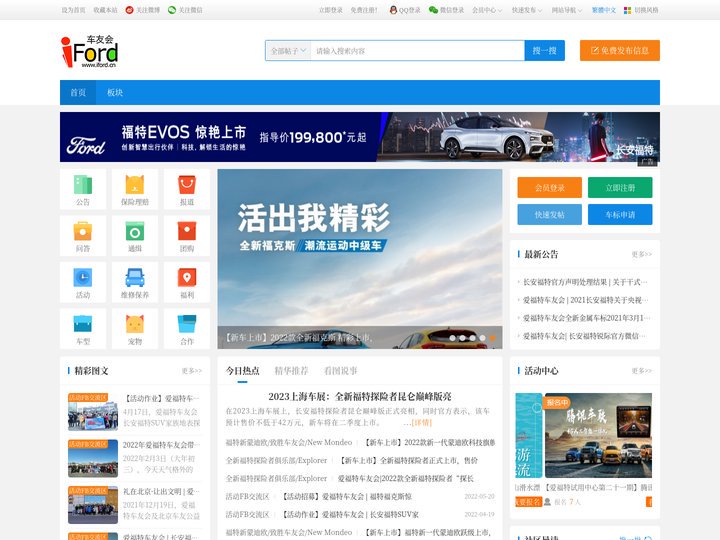720x540 pixels.
Task: Click the green 立即注册 button
Action: click(620, 187)
